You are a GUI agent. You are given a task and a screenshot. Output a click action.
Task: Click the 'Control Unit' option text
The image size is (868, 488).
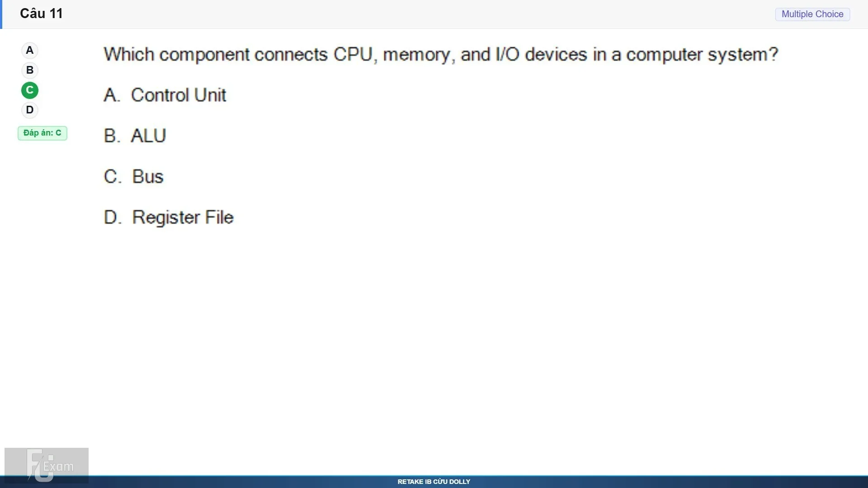179,95
